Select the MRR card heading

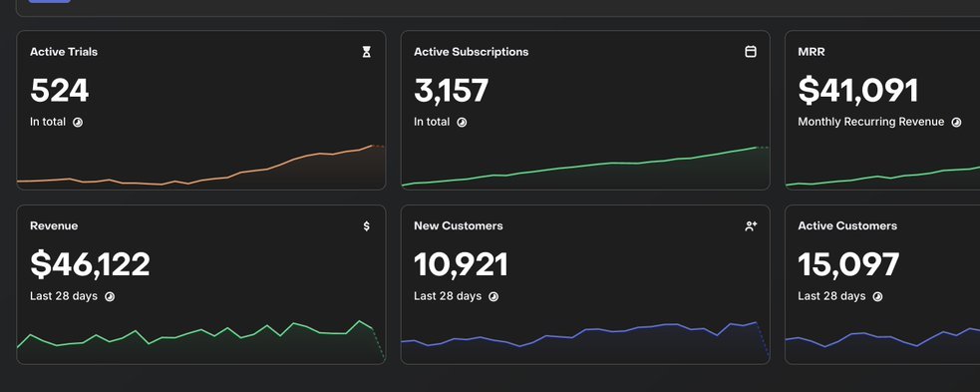812,52
